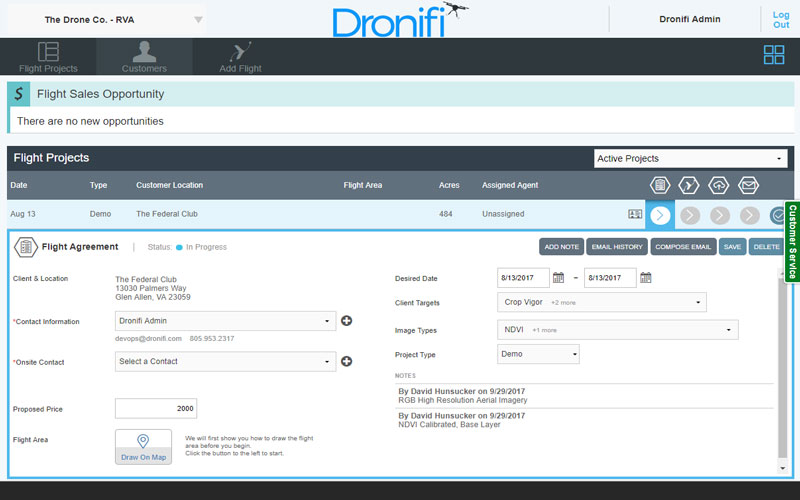Open the end date calendar picker

point(646,278)
